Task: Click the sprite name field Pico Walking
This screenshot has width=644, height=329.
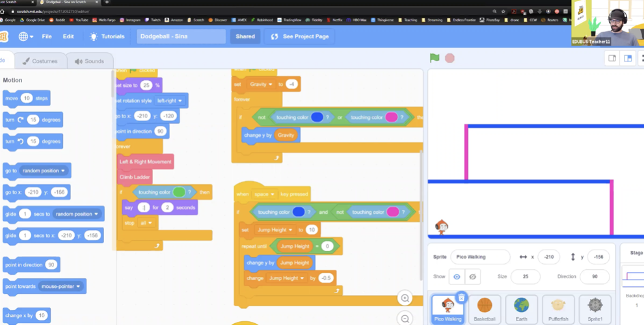Action: tap(480, 257)
